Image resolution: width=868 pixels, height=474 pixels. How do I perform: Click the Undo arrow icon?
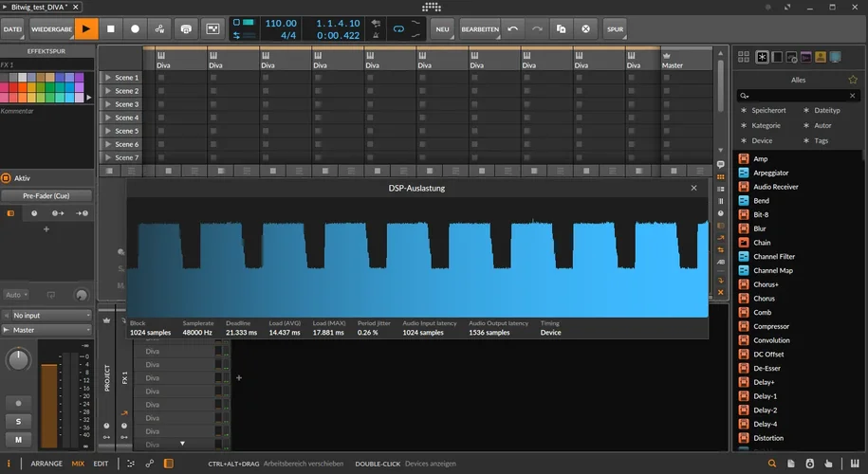tap(513, 28)
